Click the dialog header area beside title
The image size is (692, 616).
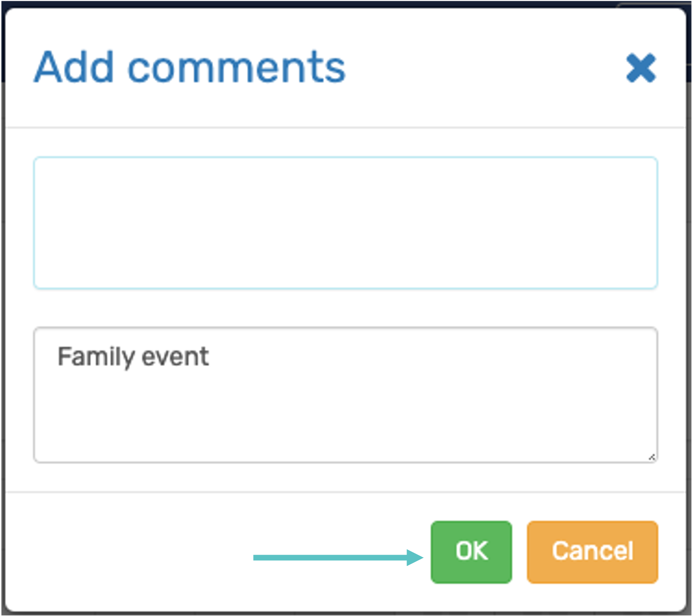point(484,67)
